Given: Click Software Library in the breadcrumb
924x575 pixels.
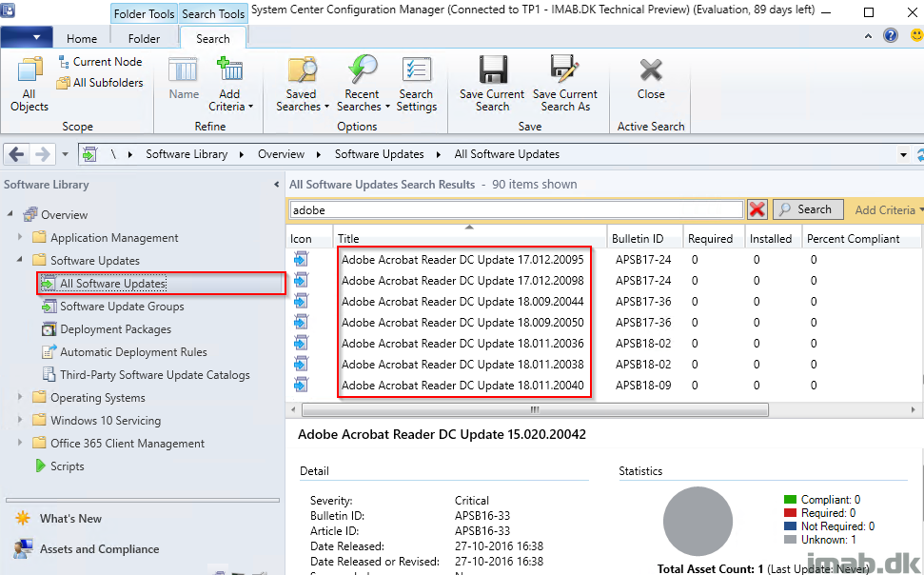Looking at the screenshot, I should click(187, 154).
